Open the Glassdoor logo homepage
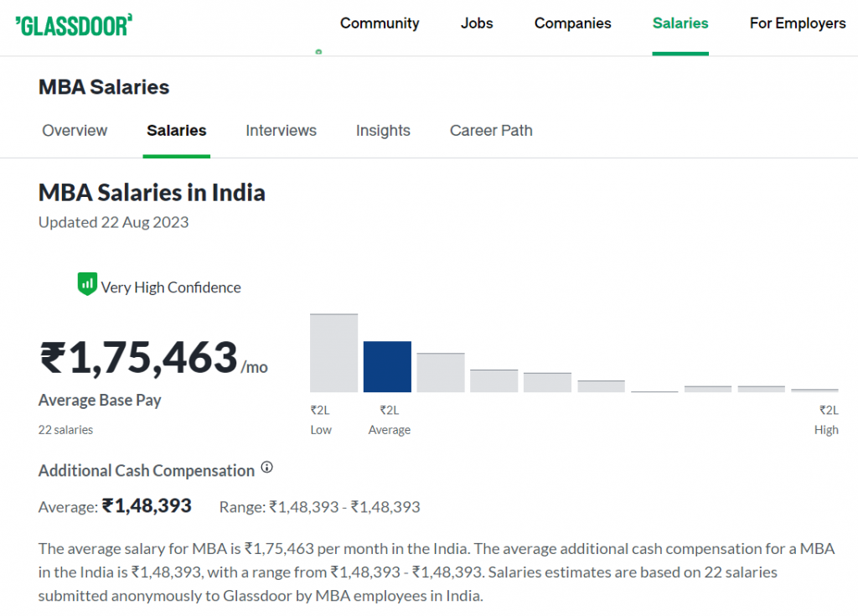The width and height of the screenshot is (858, 616). (74, 25)
